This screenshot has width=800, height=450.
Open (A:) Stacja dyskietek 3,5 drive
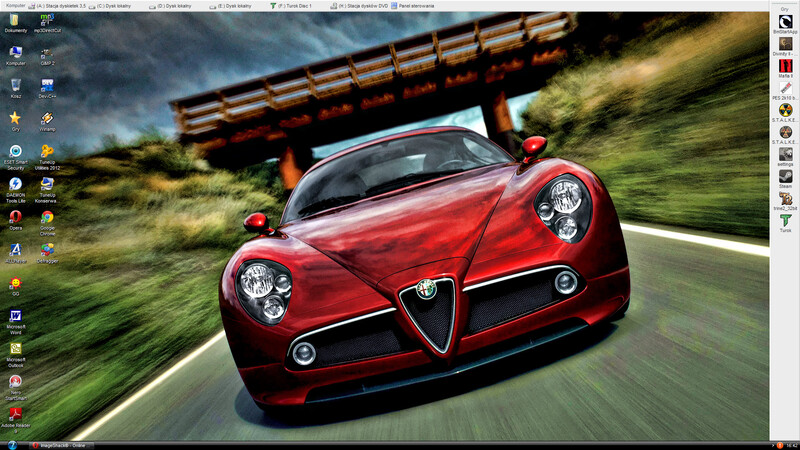(64, 5)
